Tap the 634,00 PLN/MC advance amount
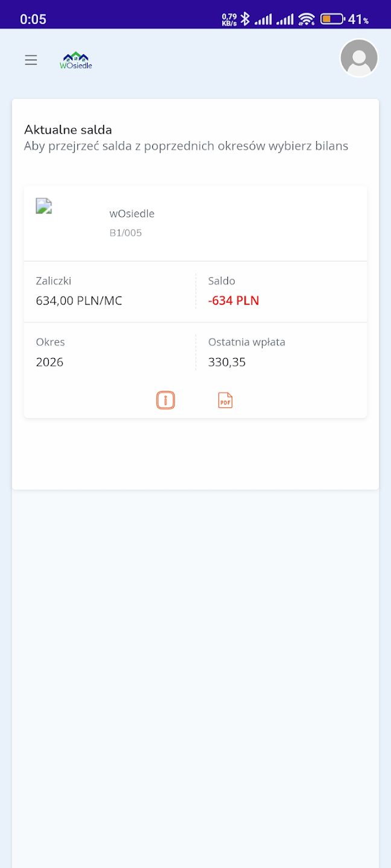Screen dimensions: 391x868 click(x=79, y=300)
